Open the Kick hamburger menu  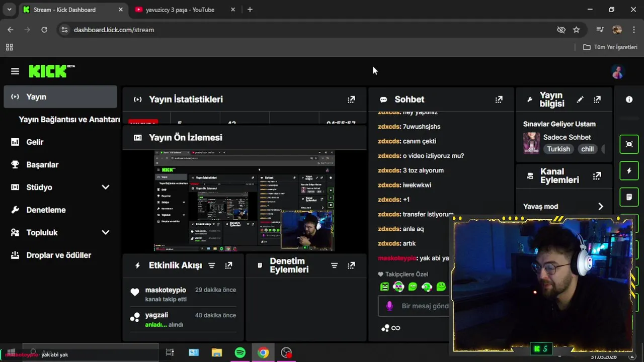(x=15, y=71)
